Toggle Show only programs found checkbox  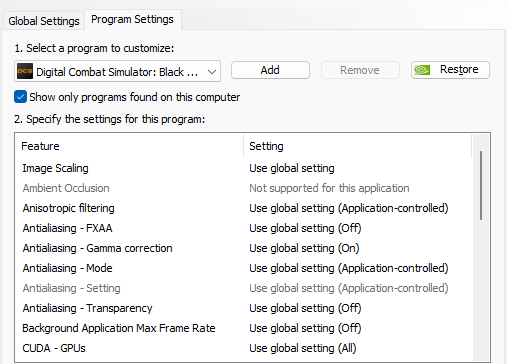tap(20, 97)
